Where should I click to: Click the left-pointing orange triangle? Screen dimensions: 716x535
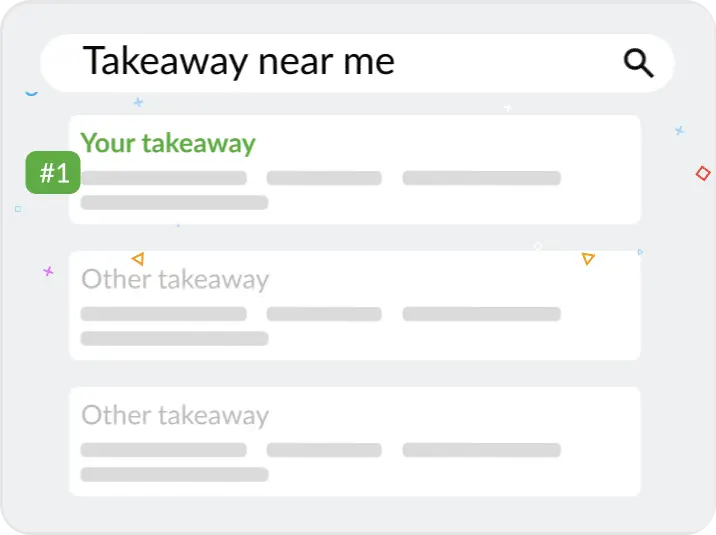coord(138,259)
